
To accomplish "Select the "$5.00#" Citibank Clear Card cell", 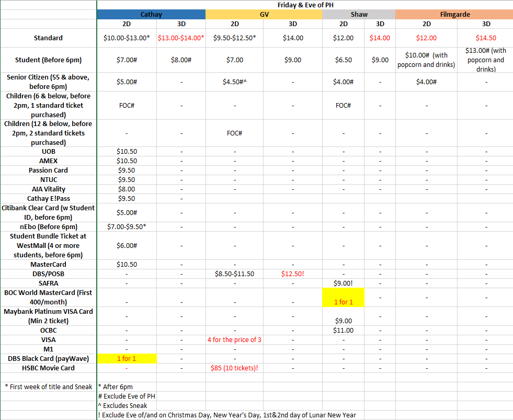I will point(127,213).
